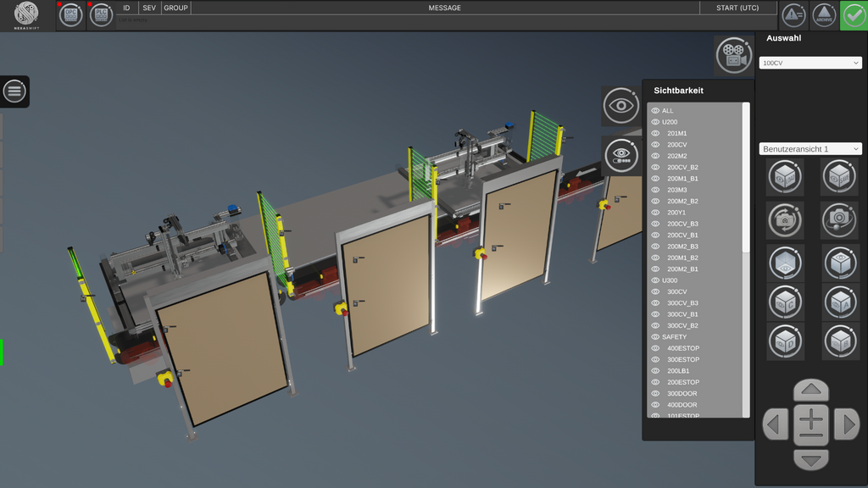Toggle visibility eye for 200CV

(655, 144)
